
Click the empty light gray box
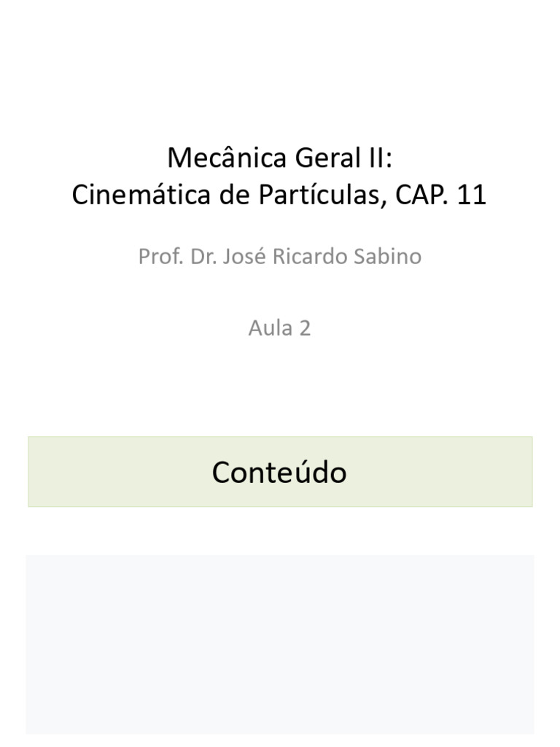280,644
